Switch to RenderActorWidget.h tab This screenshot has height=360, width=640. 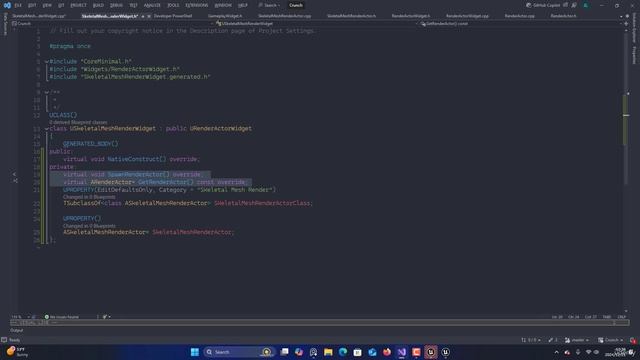(x=411, y=16)
